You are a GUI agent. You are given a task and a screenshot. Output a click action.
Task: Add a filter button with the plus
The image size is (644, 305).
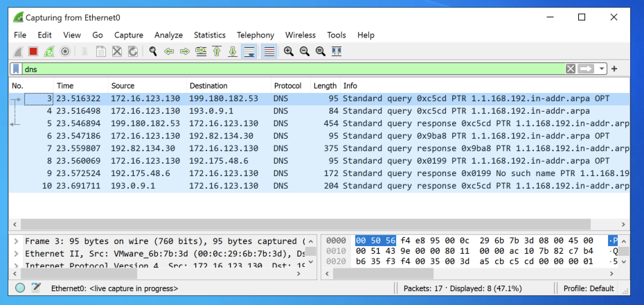pos(614,69)
